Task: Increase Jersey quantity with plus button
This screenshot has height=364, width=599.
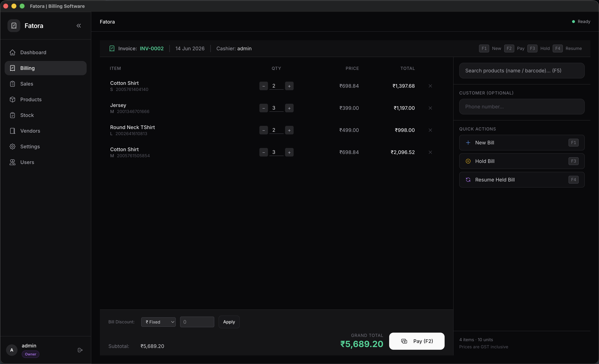Action: coord(289,108)
